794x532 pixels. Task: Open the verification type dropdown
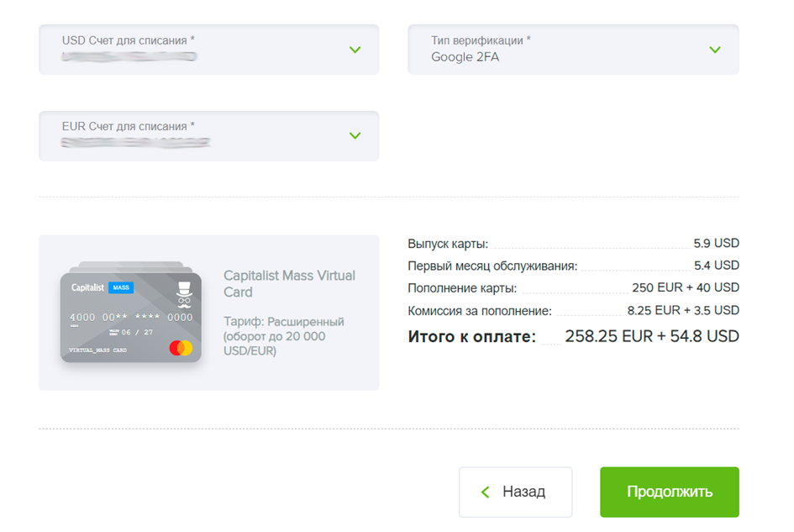point(573,50)
